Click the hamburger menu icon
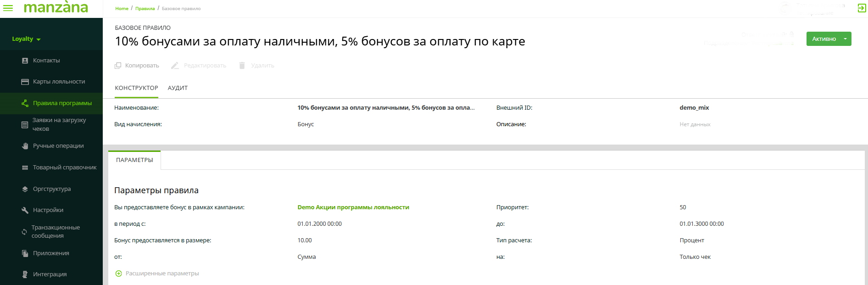The width and height of the screenshot is (868, 285). pyautogui.click(x=8, y=8)
